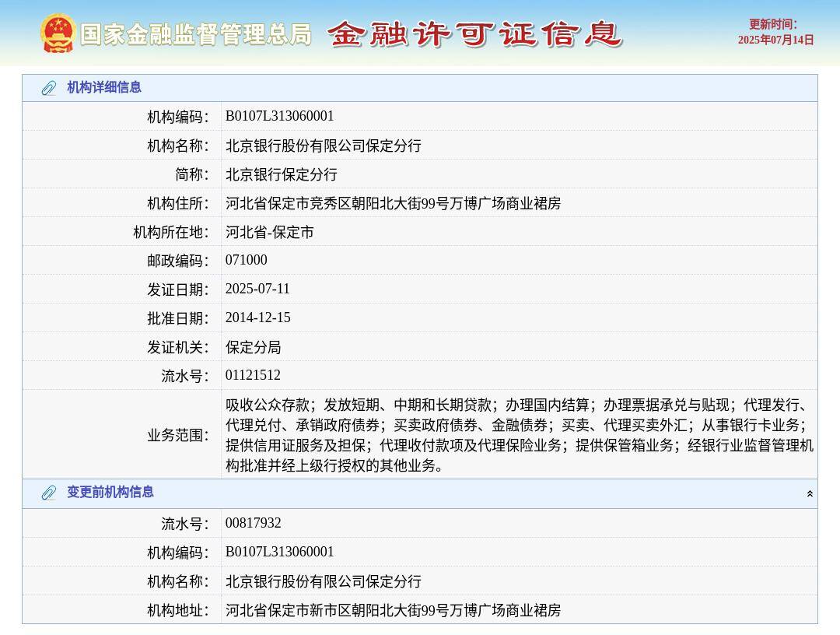Click the 发证机关 field label

[x=178, y=347]
